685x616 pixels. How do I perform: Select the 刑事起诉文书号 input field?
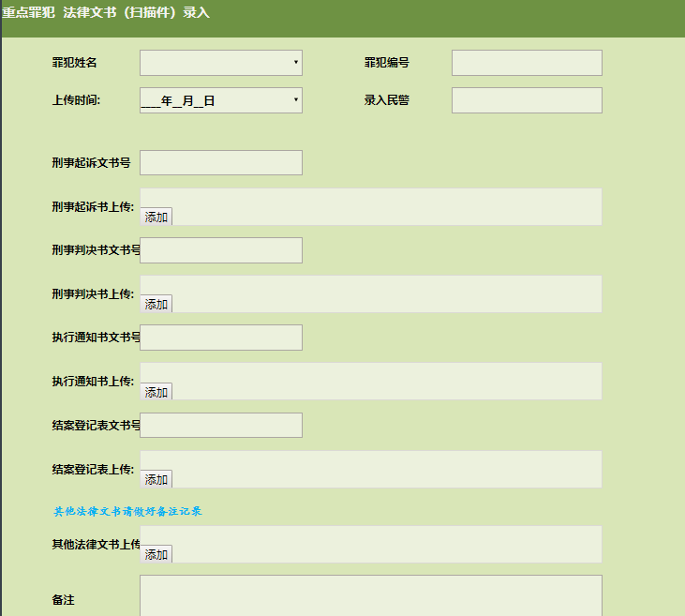point(221,163)
